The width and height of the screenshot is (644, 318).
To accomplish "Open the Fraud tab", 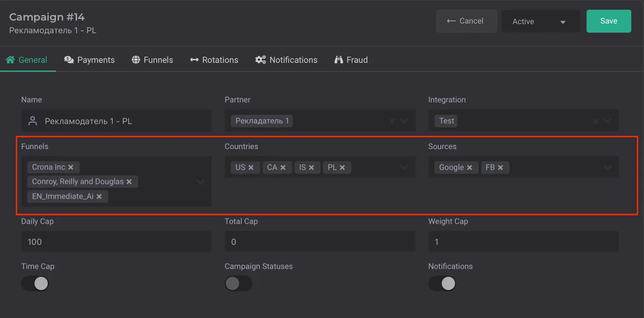I will point(351,60).
